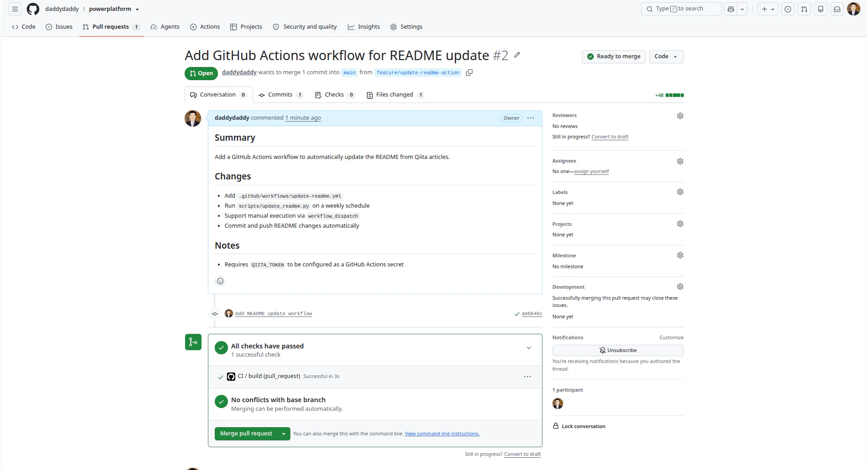Click the GitHub Actions icon for CI build
Viewport: 868px width, 470px height.
click(231, 377)
